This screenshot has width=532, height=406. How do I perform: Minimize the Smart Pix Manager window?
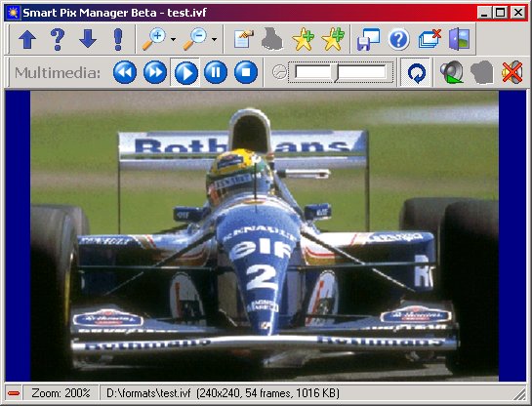(x=484, y=13)
